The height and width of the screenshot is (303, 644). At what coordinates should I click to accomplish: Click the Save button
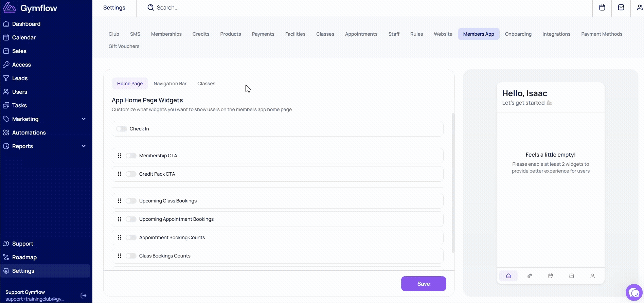click(423, 284)
